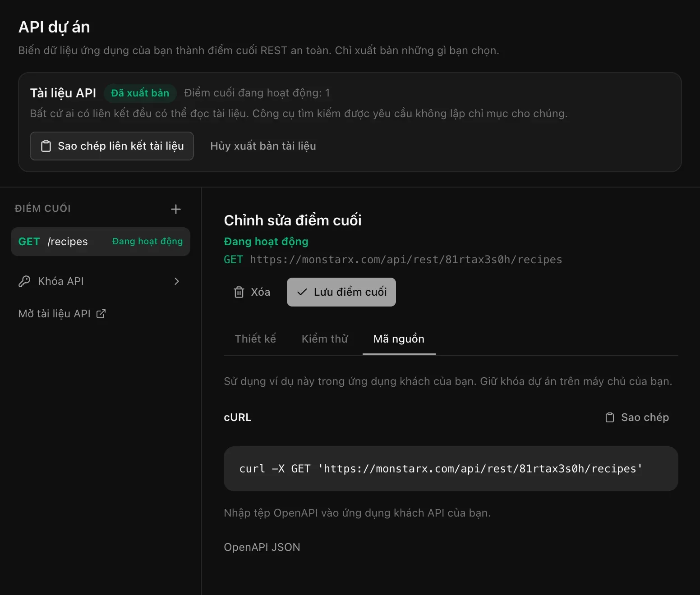
Task: Click the Đã xuất bản status badge
Action: (x=140, y=93)
